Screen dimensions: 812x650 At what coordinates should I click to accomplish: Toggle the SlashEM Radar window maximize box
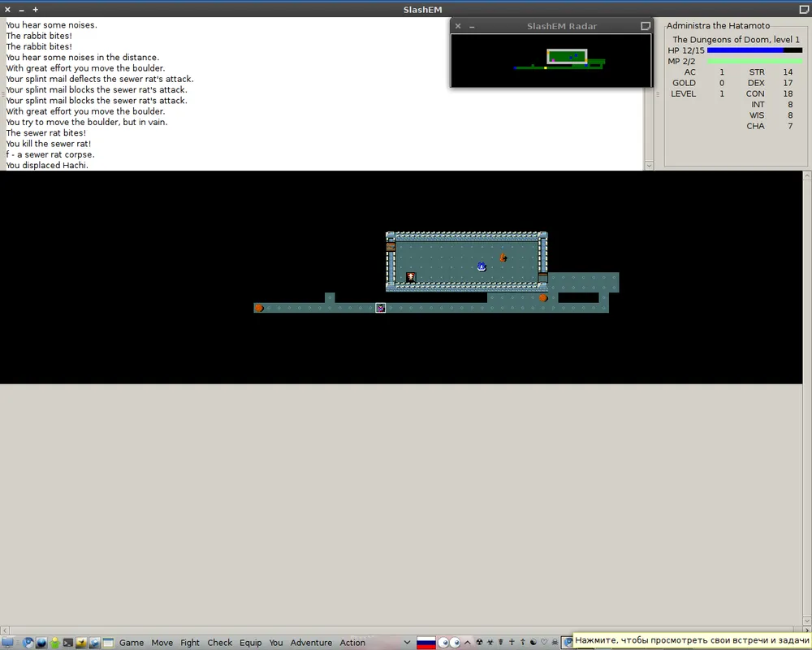click(x=646, y=26)
